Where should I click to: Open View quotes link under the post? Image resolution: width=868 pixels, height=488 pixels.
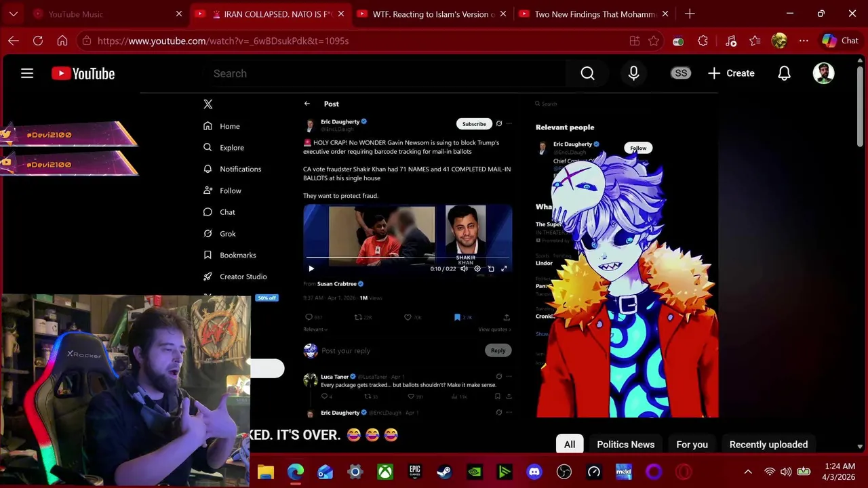[x=494, y=329]
